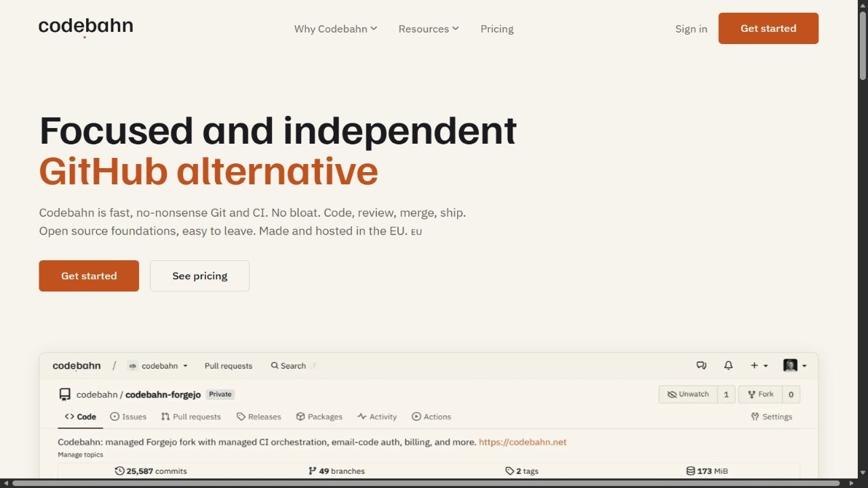Switch to the Code tab
868x488 pixels.
81,417
